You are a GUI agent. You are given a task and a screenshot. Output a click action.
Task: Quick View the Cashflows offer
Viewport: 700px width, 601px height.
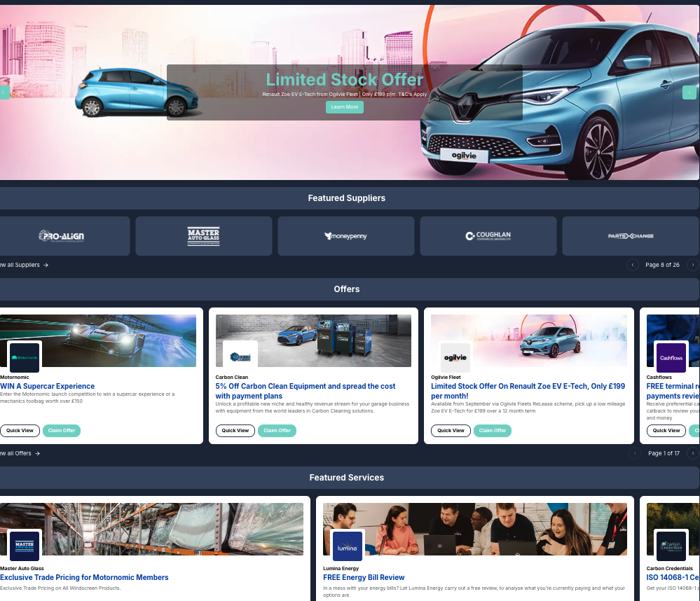(666, 431)
